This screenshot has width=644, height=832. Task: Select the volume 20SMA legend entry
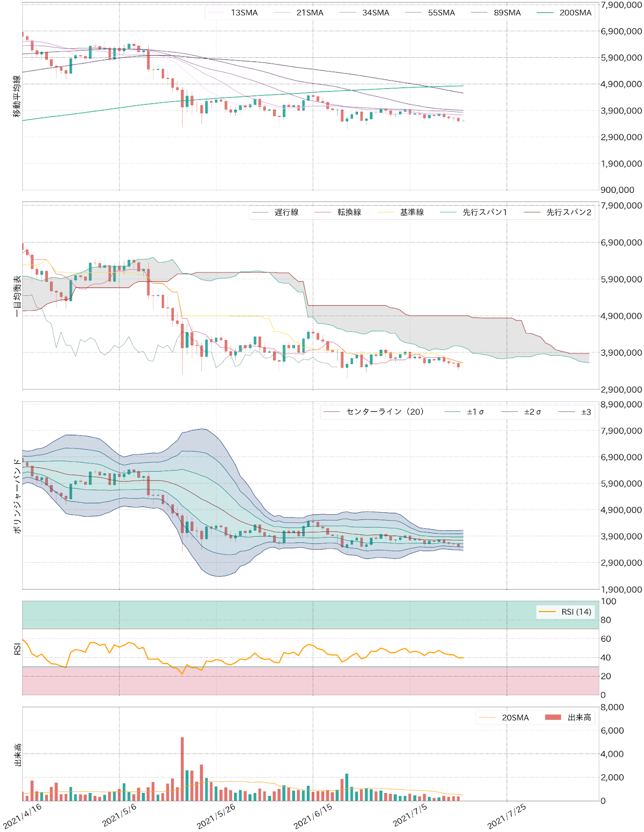[x=515, y=718]
